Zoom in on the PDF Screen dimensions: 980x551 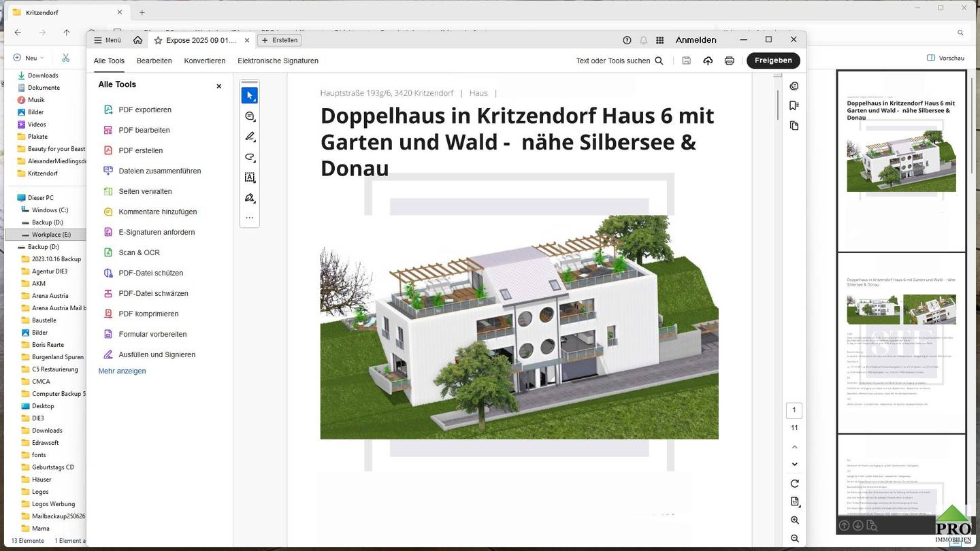[x=794, y=520]
